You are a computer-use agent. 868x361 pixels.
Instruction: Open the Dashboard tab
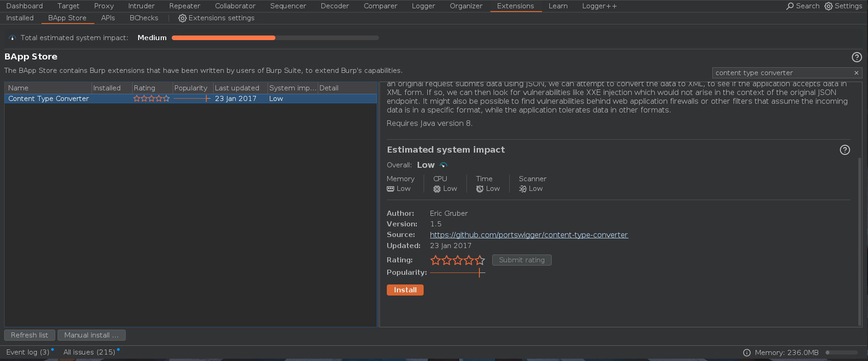24,6
